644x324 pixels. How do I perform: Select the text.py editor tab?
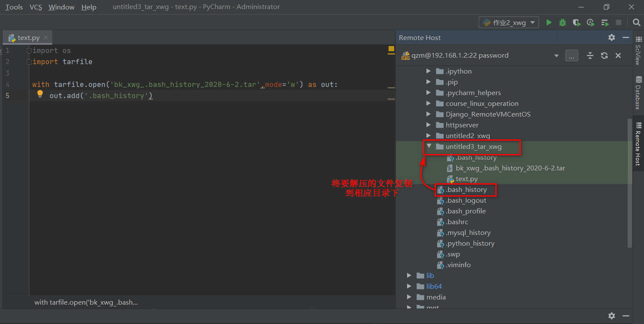click(28, 38)
